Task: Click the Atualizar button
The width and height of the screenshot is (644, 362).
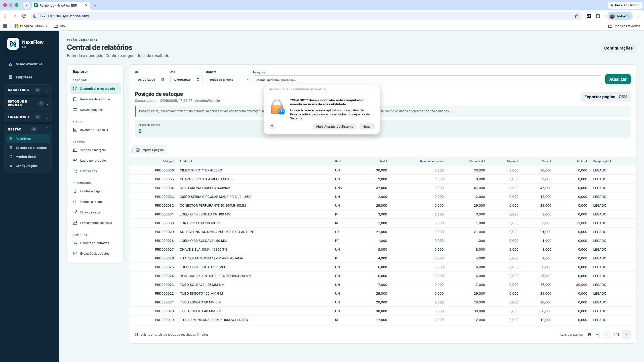Action: click(618, 79)
